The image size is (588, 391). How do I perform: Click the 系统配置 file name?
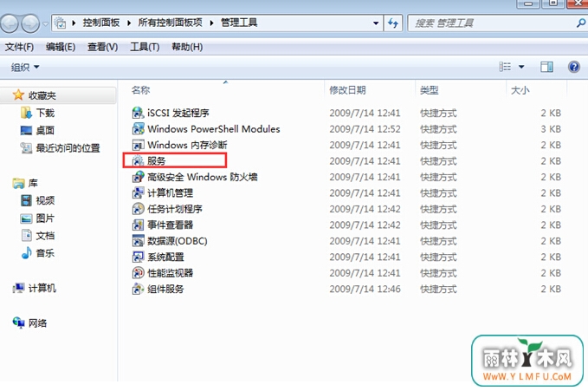click(165, 257)
